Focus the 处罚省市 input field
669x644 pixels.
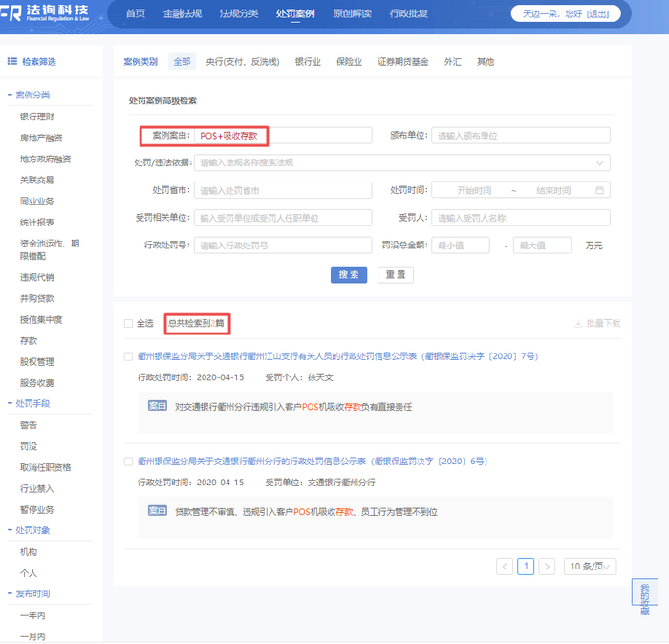[x=283, y=190]
